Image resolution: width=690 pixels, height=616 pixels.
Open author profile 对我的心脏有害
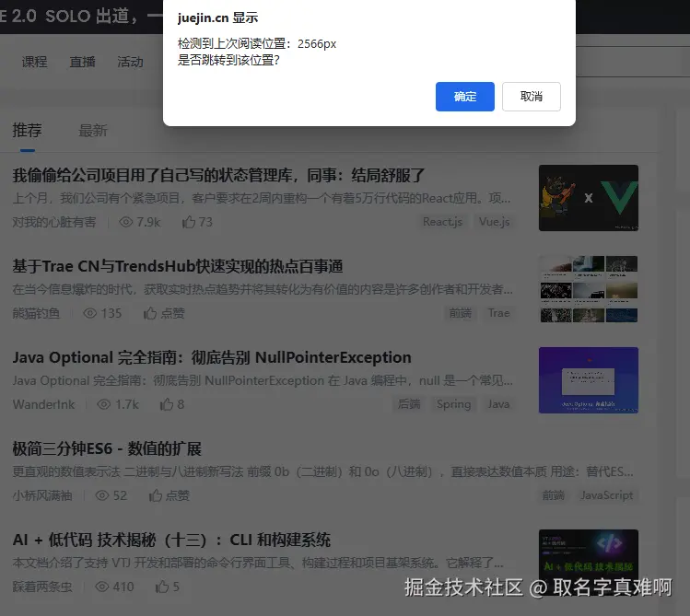(x=54, y=222)
